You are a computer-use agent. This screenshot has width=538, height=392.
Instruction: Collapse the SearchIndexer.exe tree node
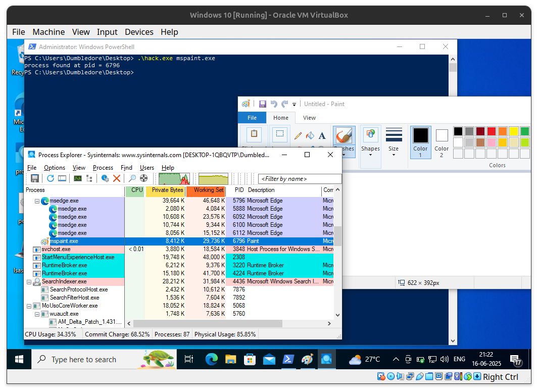pyautogui.click(x=29, y=282)
